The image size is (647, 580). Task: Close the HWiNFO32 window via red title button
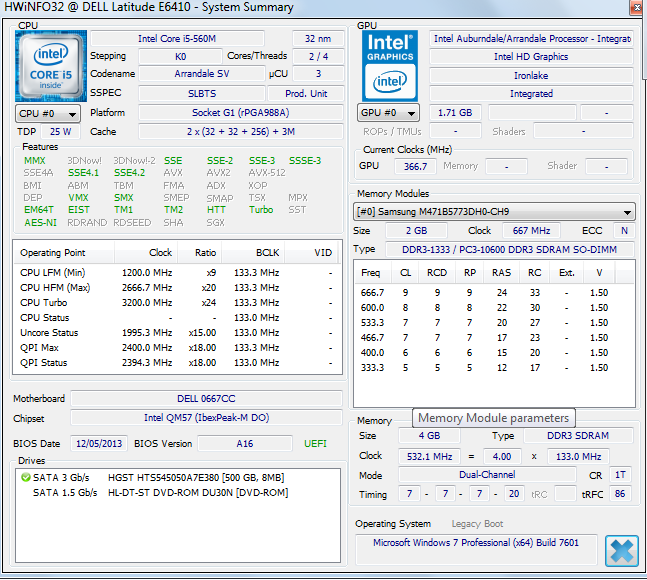click(x=635, y=8)
